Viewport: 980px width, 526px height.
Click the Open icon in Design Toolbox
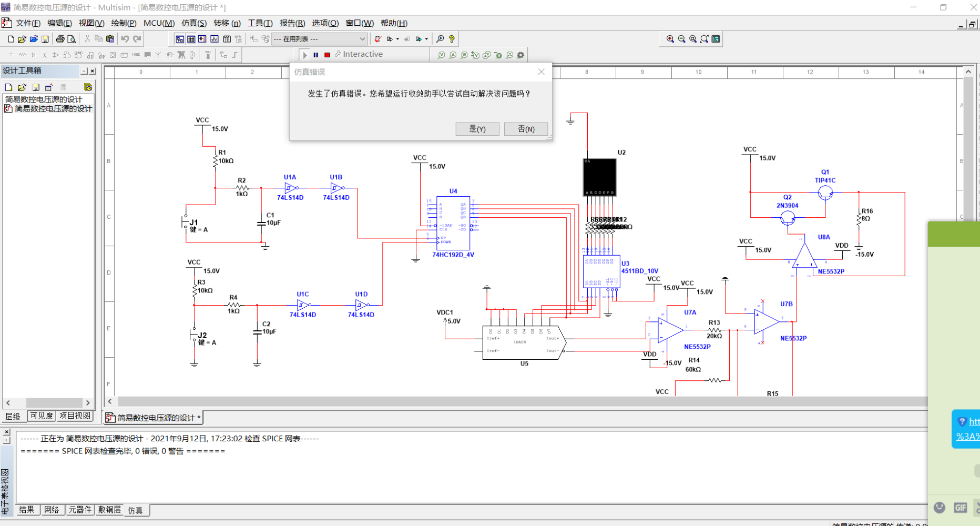click(22, 87)
